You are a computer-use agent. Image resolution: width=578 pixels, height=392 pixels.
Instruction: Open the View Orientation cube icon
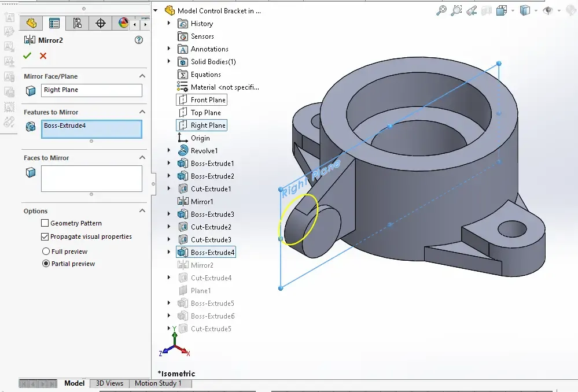[501, 10]
